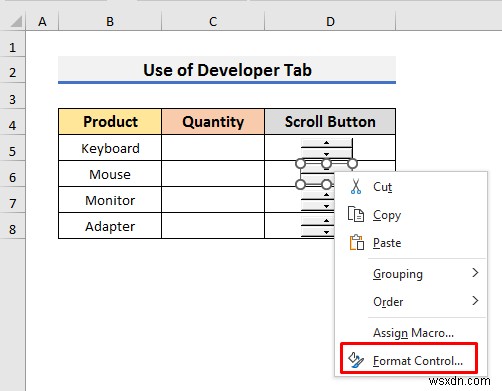Increase the Keyboard row spin button
The image size is (502, 391).
click(326, 143)
